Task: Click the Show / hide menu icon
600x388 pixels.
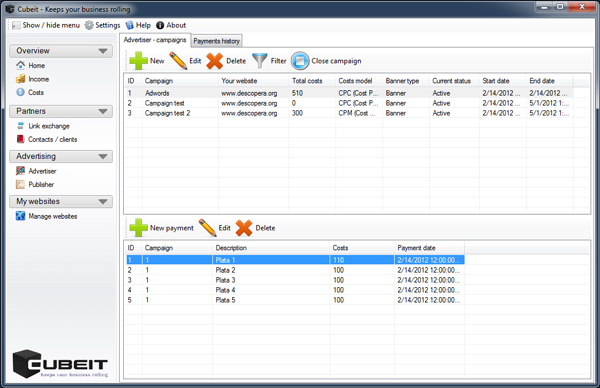Action: [16, 25]
